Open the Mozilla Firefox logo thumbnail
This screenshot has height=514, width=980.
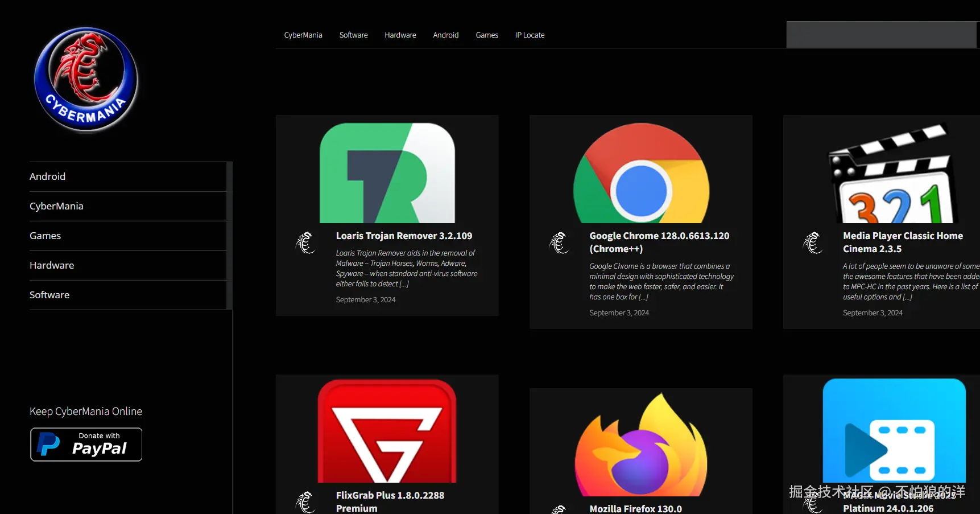click(x=641, y=445)
